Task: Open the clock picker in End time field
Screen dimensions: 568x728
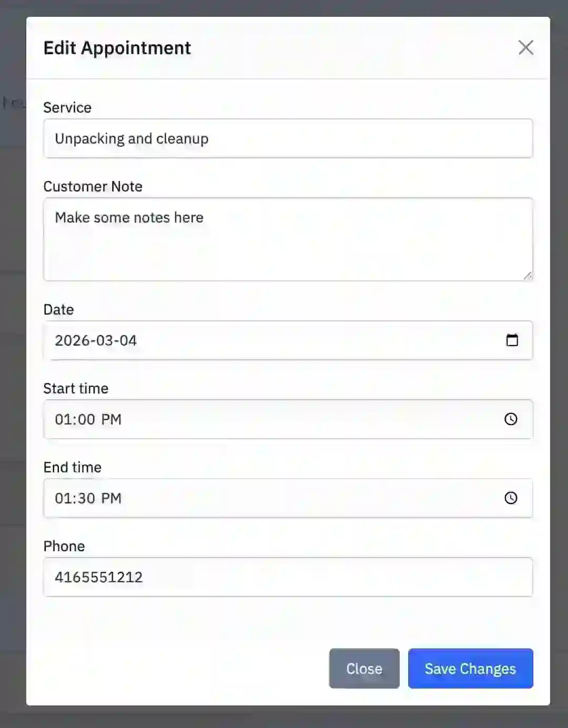Action: tap(511, 498)
